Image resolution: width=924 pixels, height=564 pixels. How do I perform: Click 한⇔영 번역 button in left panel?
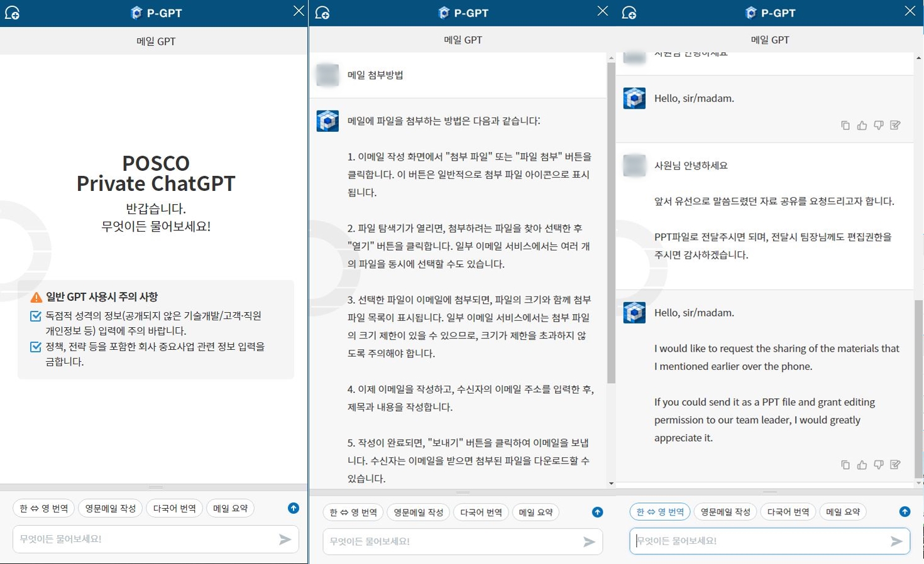(44, 508)
